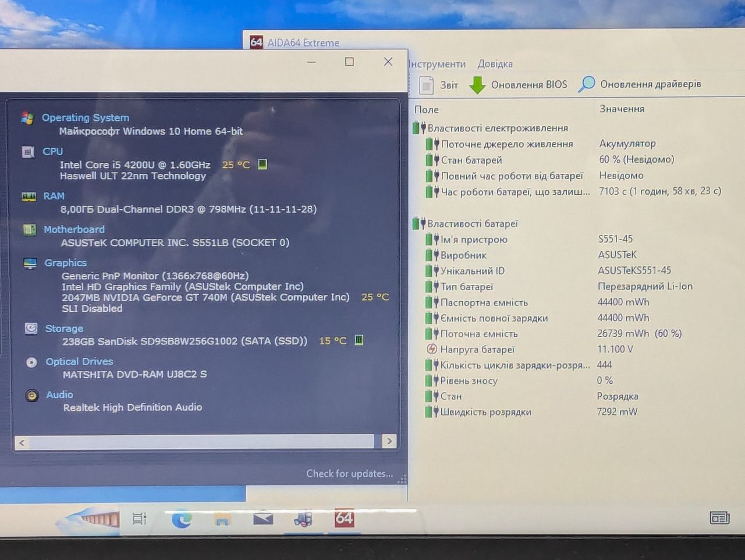Open Microsoft Edge from the taskbar
Image resolution: width=745 pixels, height=560 pixels.
[x=182, y=519]
